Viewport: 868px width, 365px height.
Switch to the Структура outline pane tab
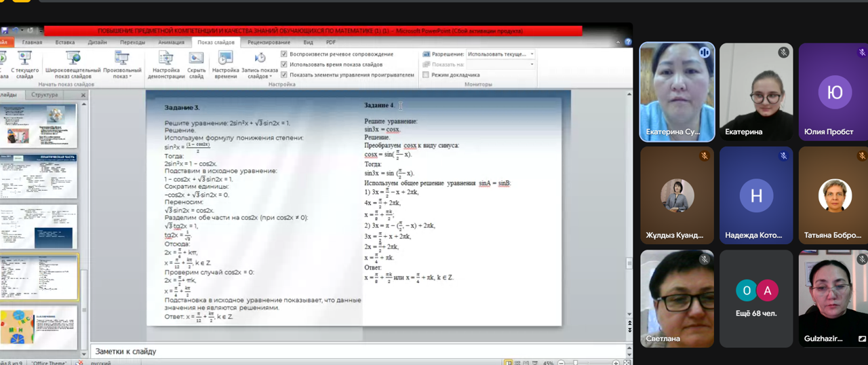click(x=44, y=96)
